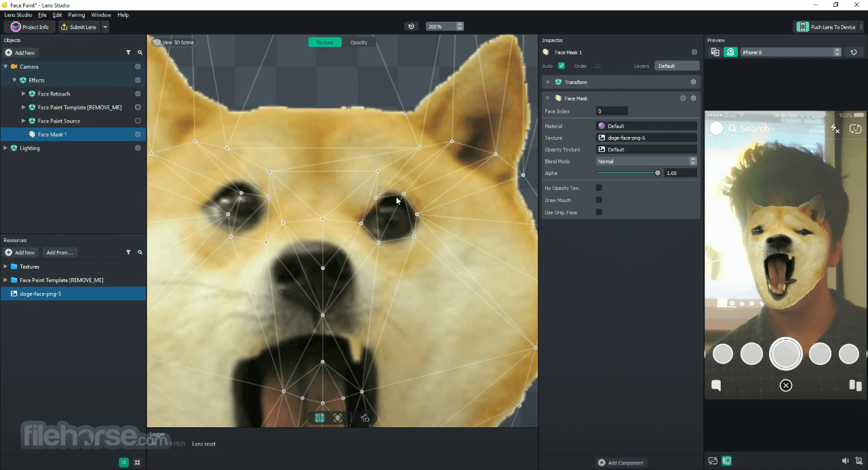Expand the Transform component section
This screenshot has height=470, width=868.
[x=548, y=82]
